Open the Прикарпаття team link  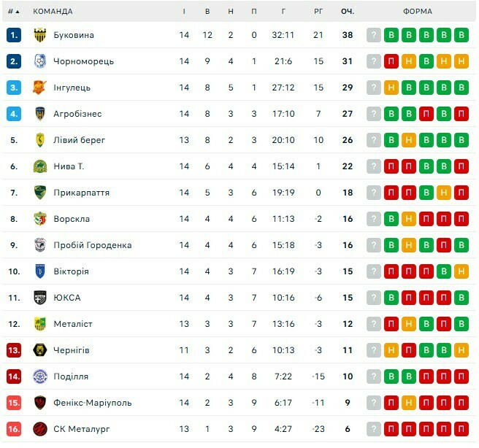pyautogui.click(x=81, y=193)
